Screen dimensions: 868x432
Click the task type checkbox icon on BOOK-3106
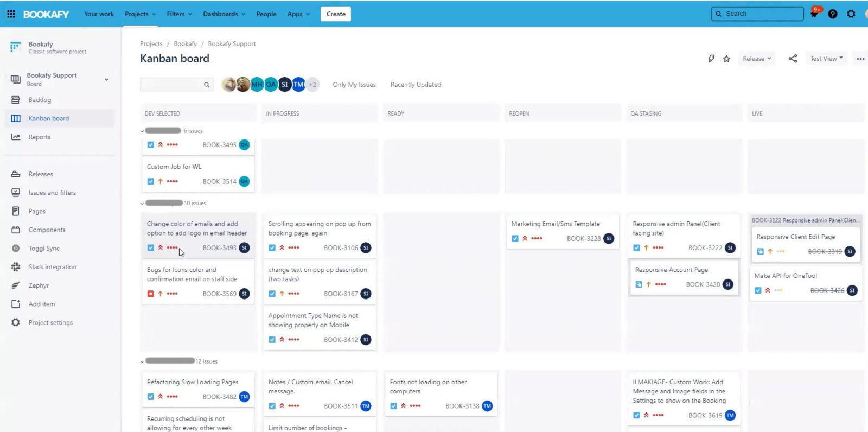pyautogui.click(x=272, y=248)
